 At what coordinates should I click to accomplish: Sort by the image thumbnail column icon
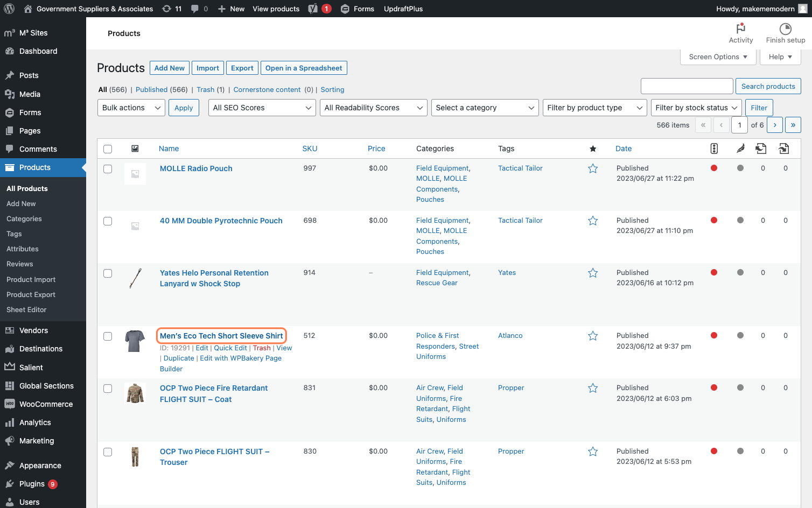pos(135,149)
